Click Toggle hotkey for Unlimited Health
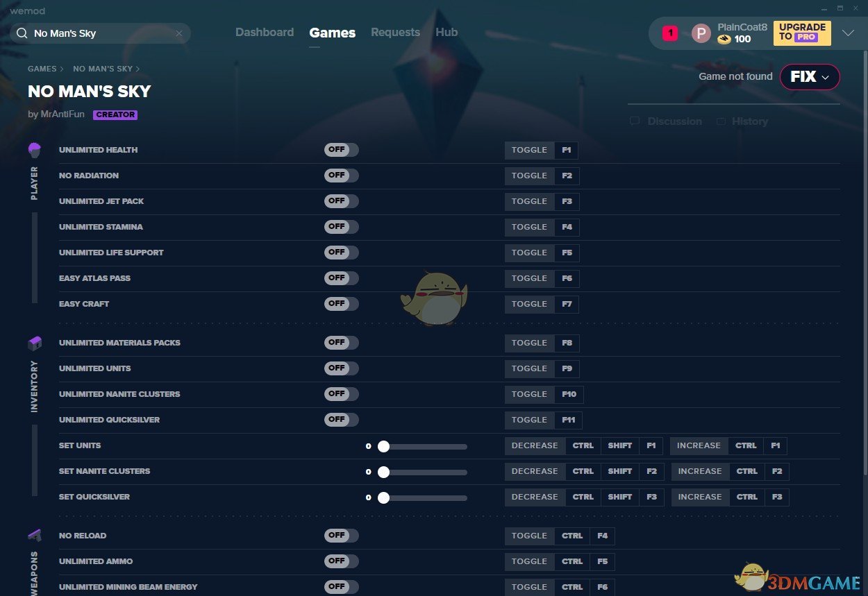 coord(530,150)
